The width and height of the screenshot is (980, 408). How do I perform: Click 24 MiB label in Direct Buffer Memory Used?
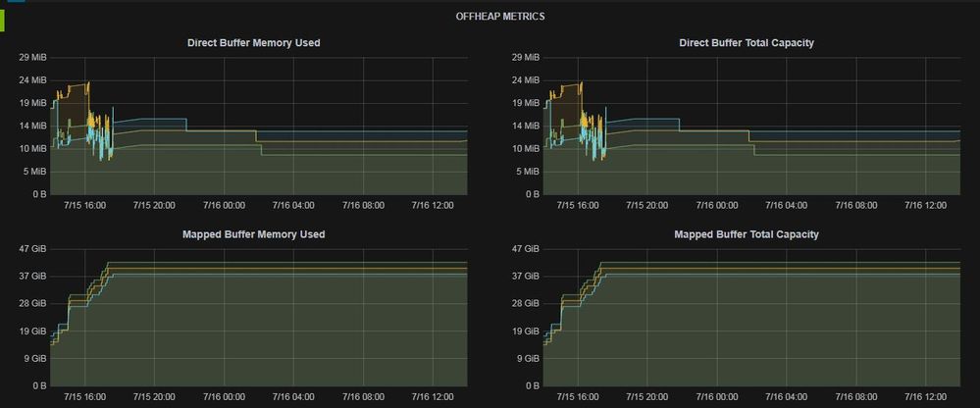point(33,80)
